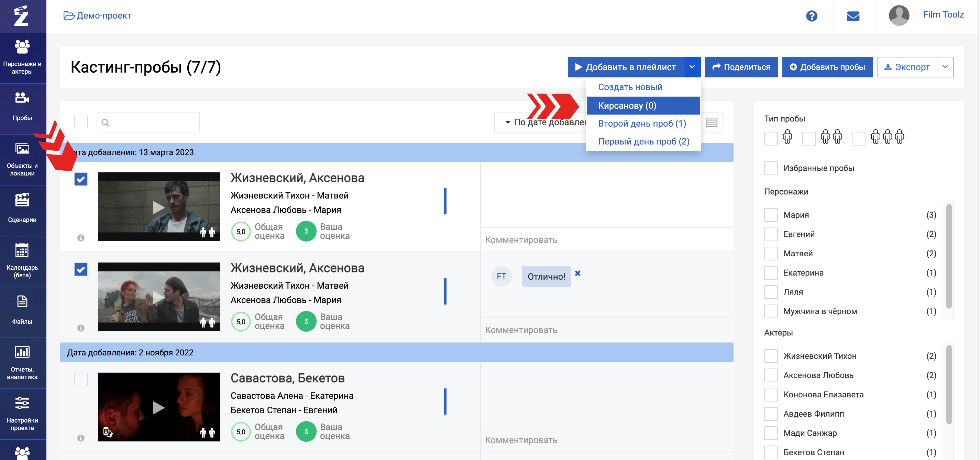This screenshot has width=980, height=460.
Task: Go to Пробы sidebar section
Action: (22, 108)
